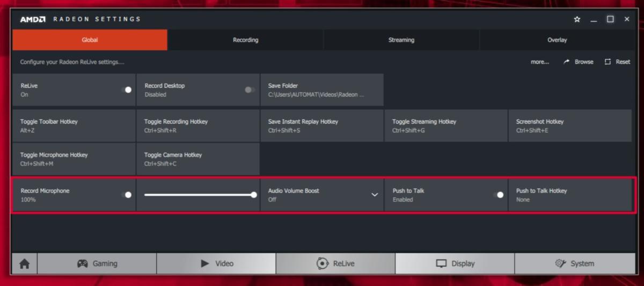This screenshot has height=286, width=644.
Task: Expand the Audio Volume Boost dropdown
Action: point(375,195)
